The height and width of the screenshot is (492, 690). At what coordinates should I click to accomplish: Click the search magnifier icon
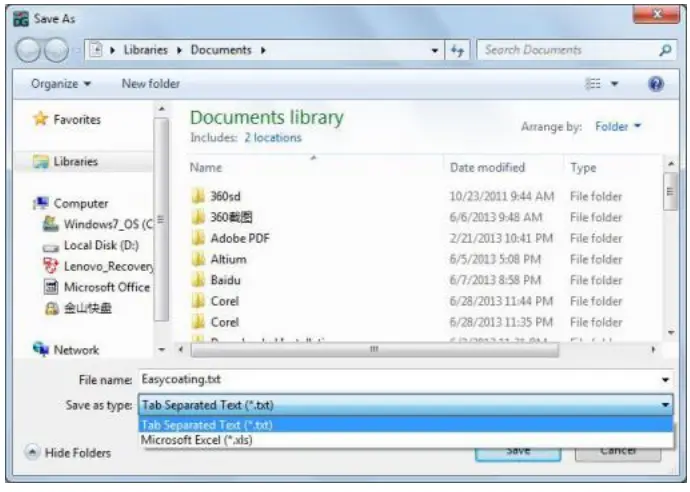click(665, 50)
